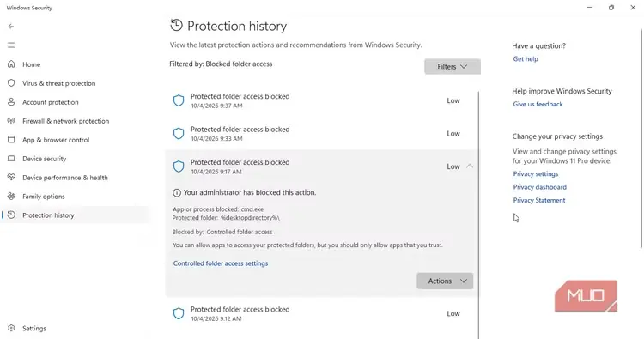Click the Get help link
This screenshot has width=644, height=339.
(526, 58)
